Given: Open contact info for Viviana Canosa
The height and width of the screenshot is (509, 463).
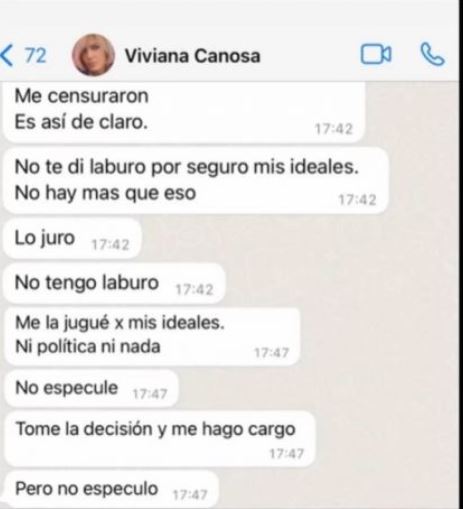Looking at the screenshot, I should pos(192,56).
